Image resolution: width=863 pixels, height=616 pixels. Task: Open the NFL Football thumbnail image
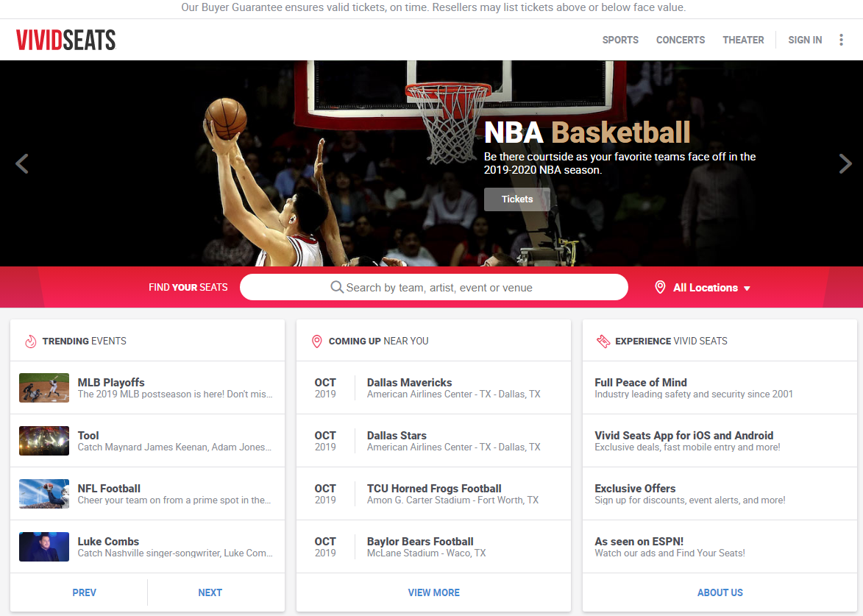coord(44,494)
